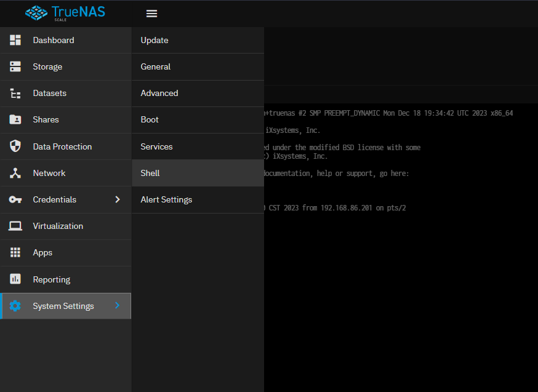Collapse the System Settings chevron arrow

coord(118,306)
